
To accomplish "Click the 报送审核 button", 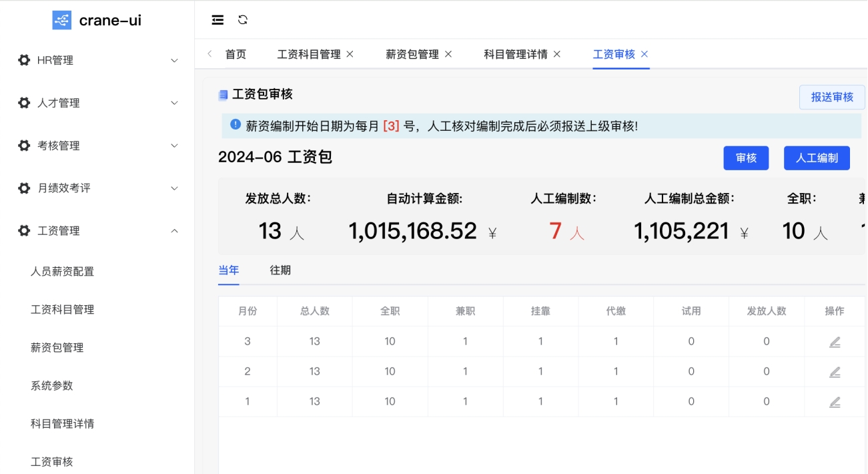I will (x=832, y=97).
